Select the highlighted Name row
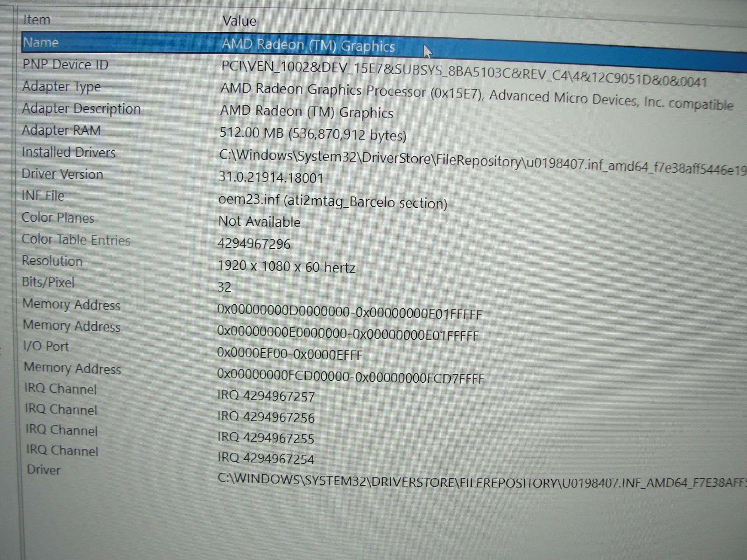Image resolution: width=747 pixels, height=560 pixels. point(384,50)
